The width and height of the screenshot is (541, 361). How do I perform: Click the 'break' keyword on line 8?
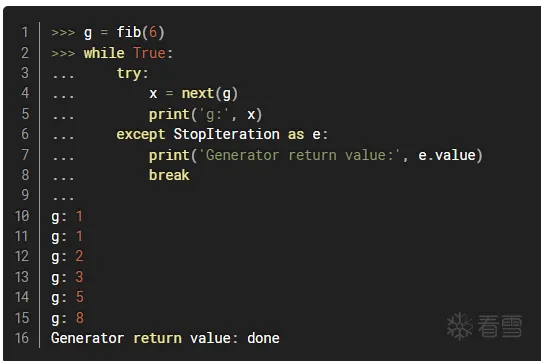169,175
